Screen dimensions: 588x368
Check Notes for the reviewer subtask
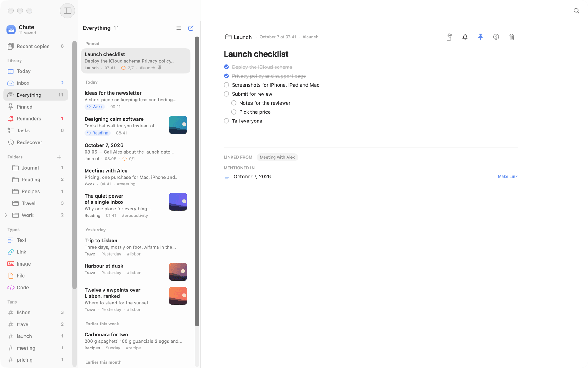pos(234,103)
